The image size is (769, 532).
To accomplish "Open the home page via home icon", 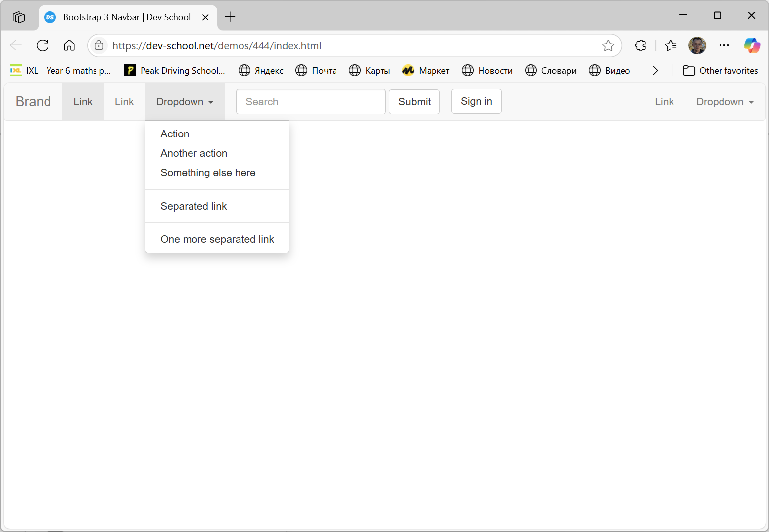I will click(x=69, y=45).
